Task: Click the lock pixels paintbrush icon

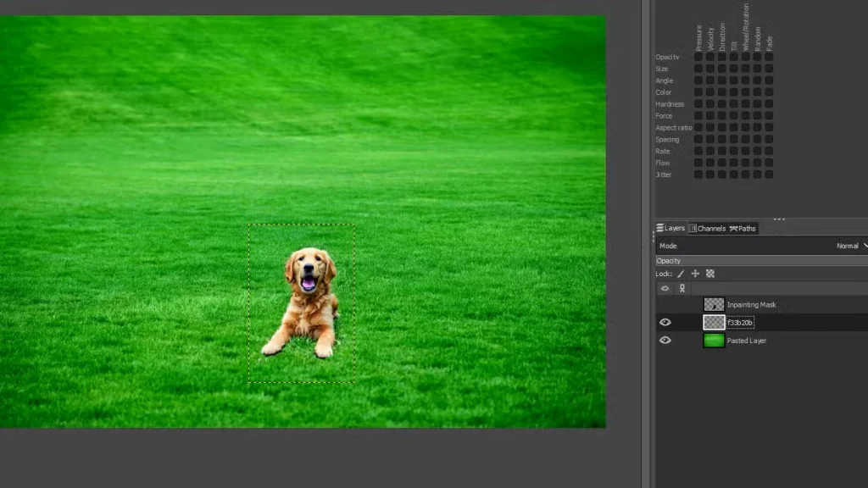Action: (680, 274)
